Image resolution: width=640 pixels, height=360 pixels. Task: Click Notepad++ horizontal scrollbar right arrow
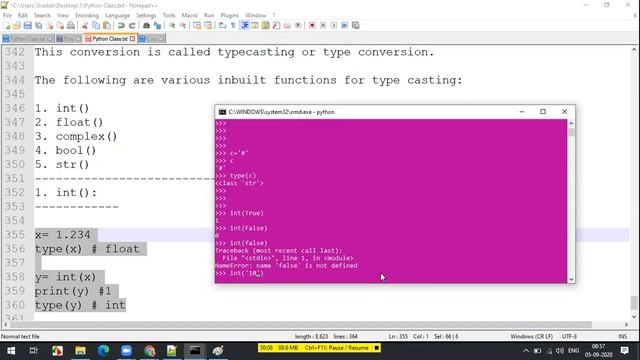[x=627, y=325]
